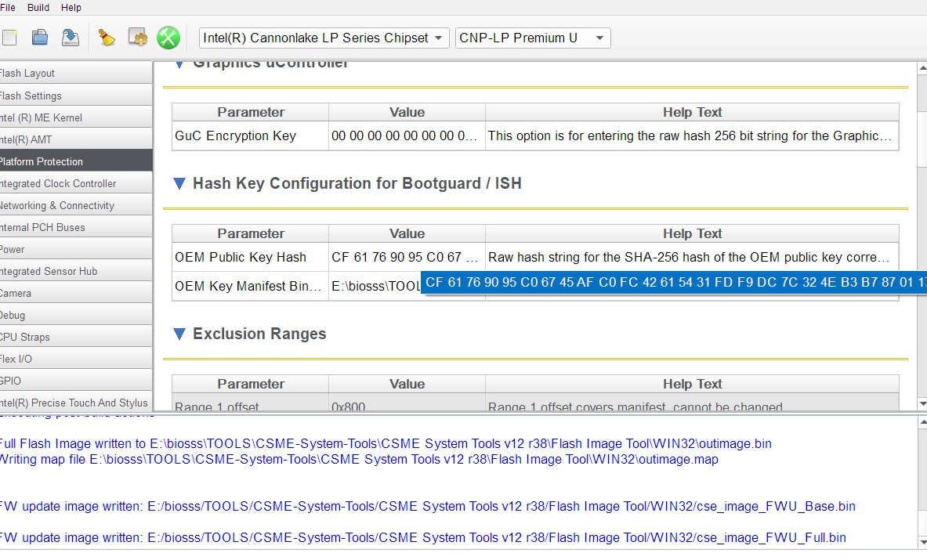Select the Camera tab
The width and height of the screenshot is (927, 560).
pos(76,293)
